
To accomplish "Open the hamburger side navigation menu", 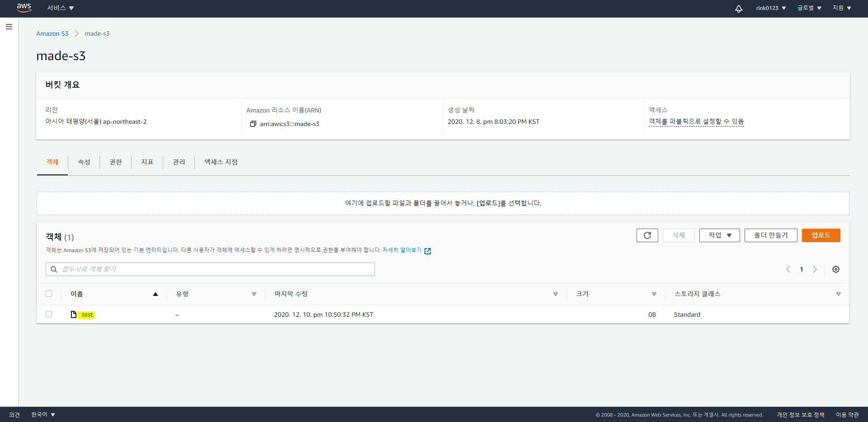I will [9, 27].
